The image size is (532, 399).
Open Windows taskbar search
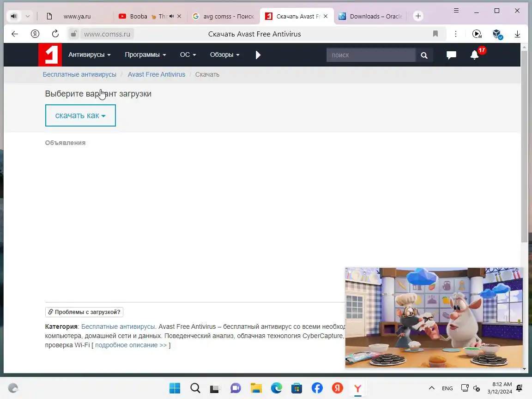point(195,388)
